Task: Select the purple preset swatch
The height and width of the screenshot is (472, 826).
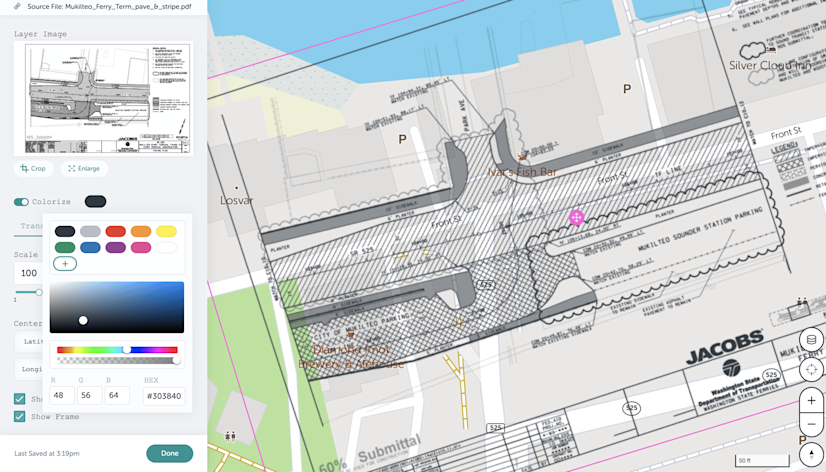Action: 115,248
